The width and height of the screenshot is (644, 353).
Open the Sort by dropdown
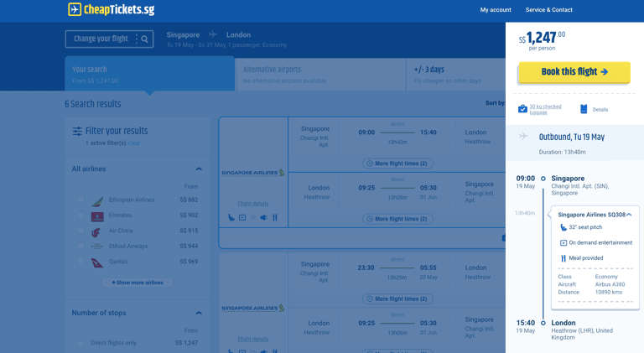[x=495, y=103]
